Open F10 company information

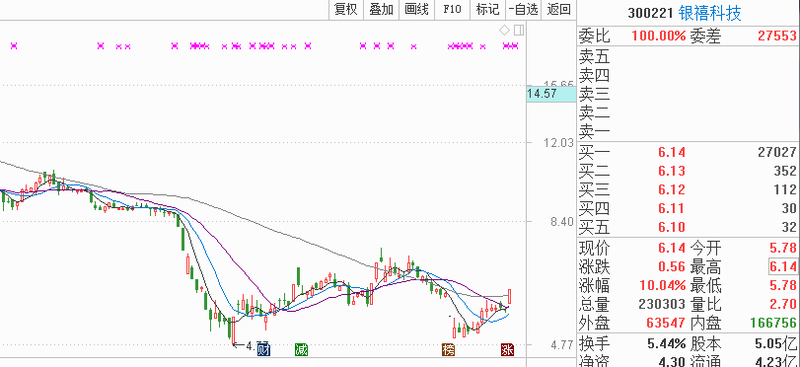tap(452, 9)
